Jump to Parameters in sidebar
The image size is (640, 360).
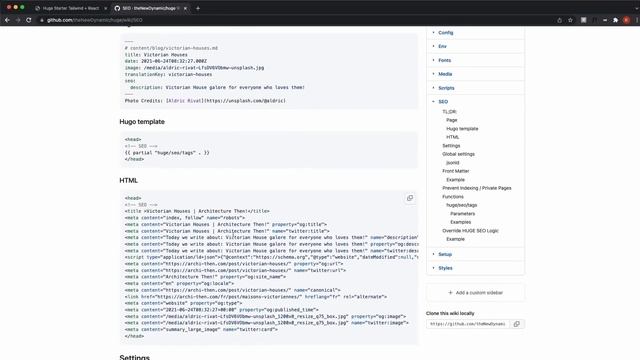462,214
